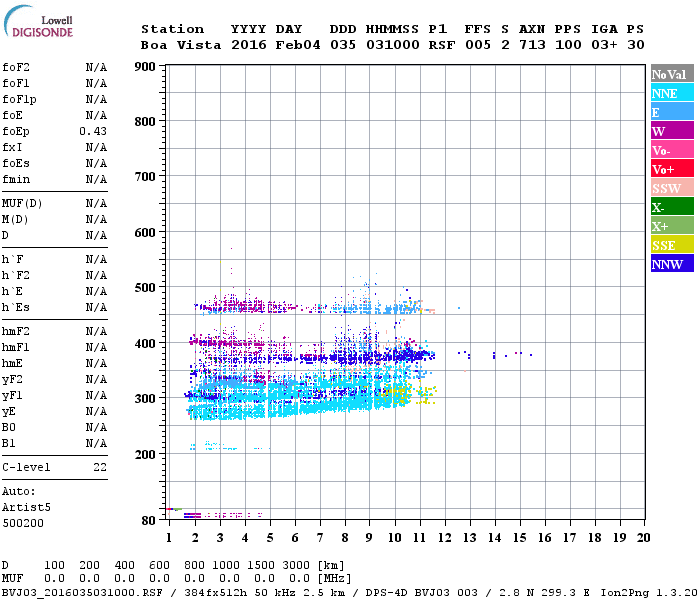Click the RSF program value
700x600 pixels.
pos(442,45)
